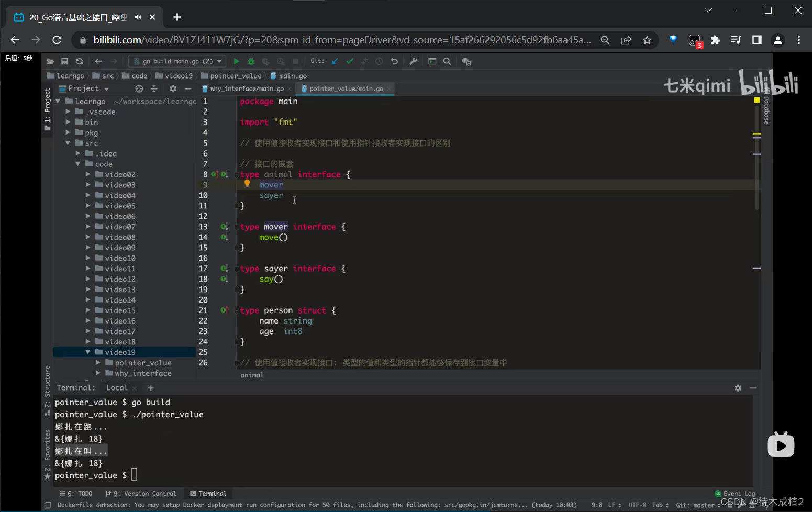Select the video02 folder
This screenshot has width=812, height=512.
tap(120, 174)
